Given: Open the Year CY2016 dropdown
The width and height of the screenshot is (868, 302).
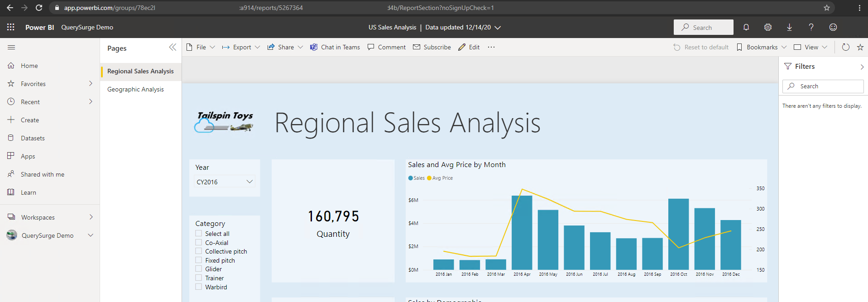Looking at the screenshot, I should click(225, 182).
